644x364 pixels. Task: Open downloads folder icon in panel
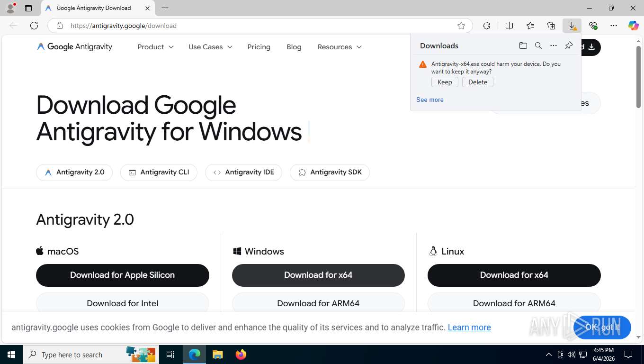tap(523, 45)
